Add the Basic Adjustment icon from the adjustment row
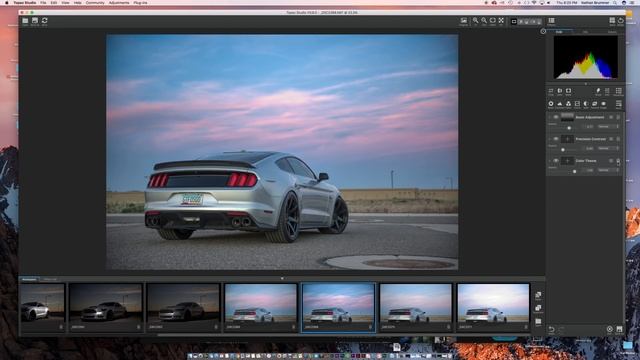 (x=551, y=104)
